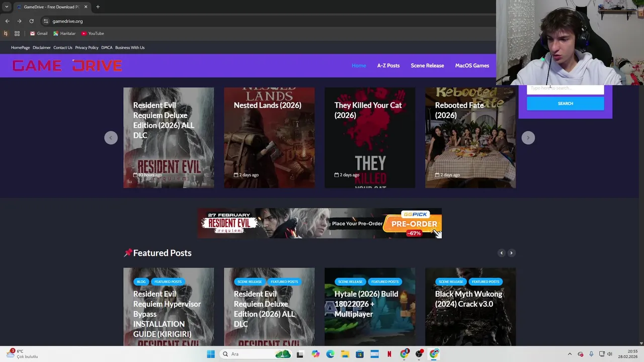Click BLOG tag on Hypervisor Bypass post
644x362 pixels.
[x=141, y=282]
